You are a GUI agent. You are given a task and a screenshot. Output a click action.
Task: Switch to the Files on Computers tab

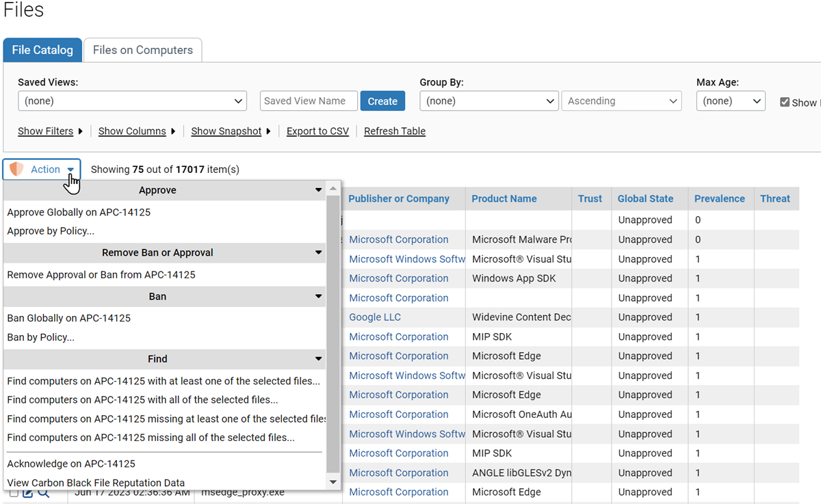[x=142, y=50]
